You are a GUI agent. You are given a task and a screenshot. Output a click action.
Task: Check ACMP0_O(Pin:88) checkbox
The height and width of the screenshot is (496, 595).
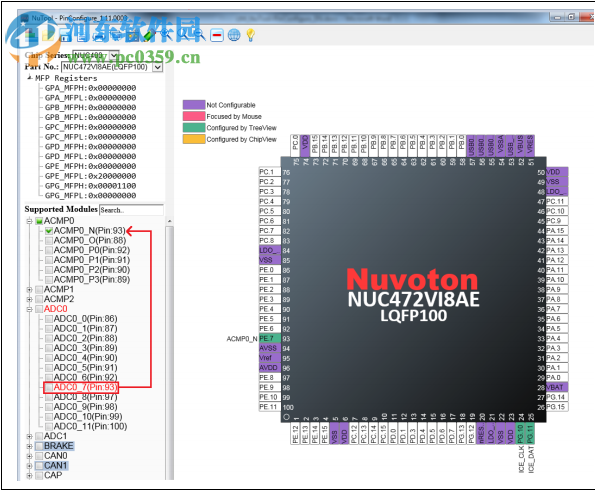49,241
